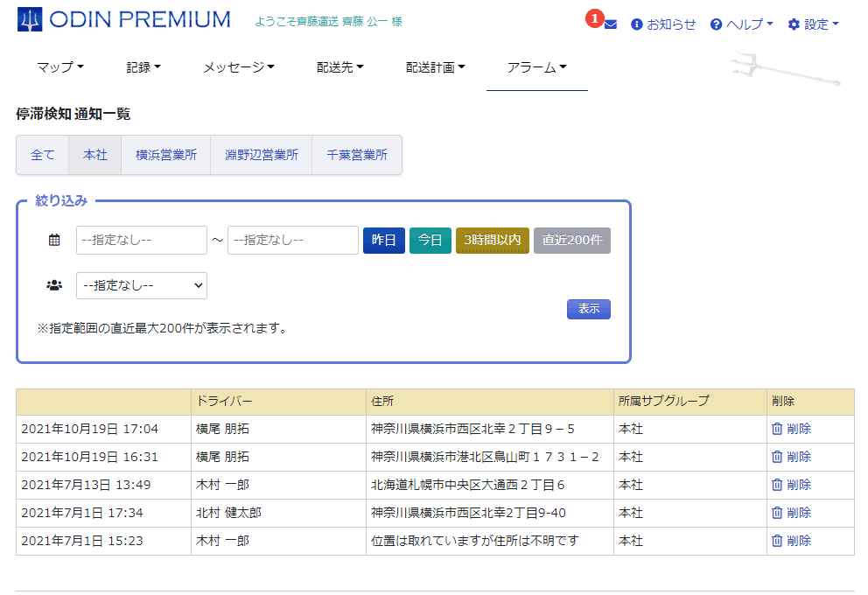
Task: Switch to 横浜営業所 tab
Action: (165, 155)
